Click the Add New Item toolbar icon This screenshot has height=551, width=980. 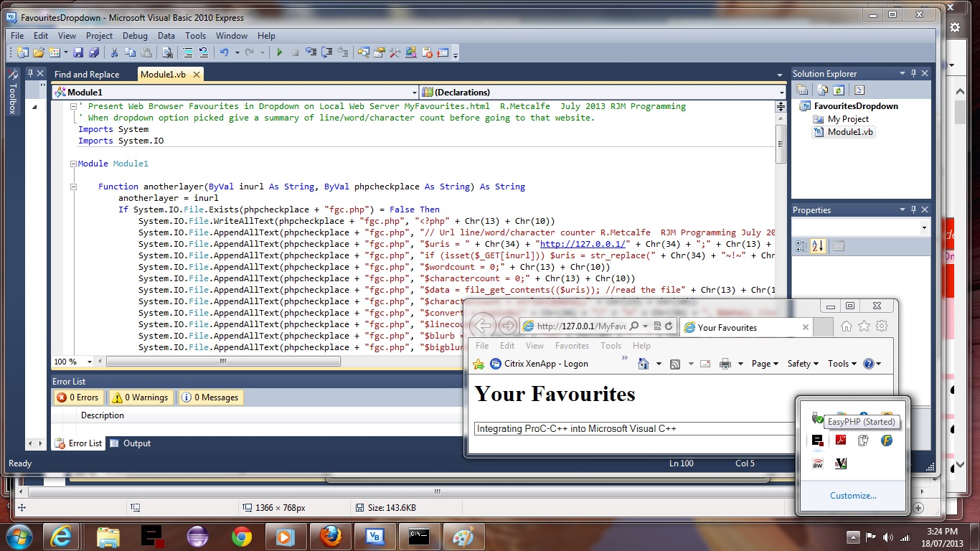click(x=55, y=52)
